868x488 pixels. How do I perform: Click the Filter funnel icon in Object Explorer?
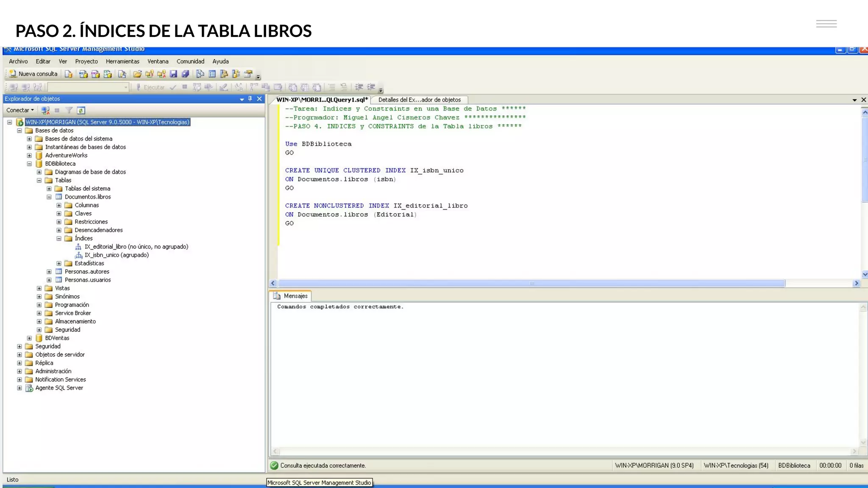point(69,111)
